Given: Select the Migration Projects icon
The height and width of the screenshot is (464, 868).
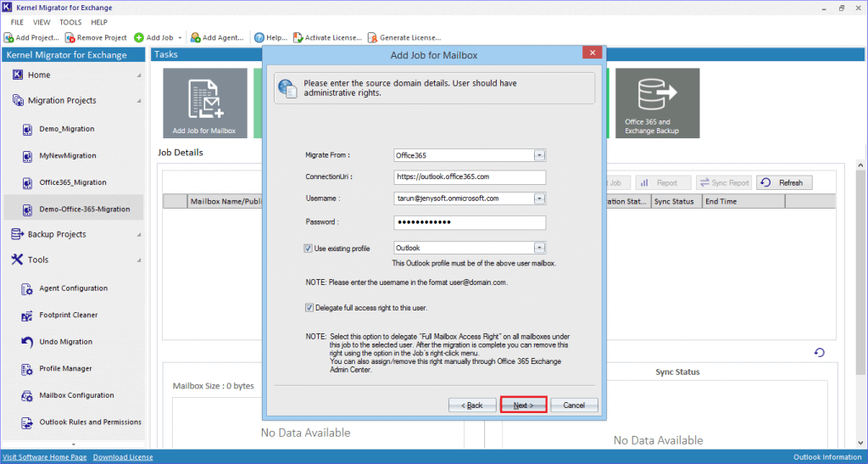Looking at the screenshot, I should [x=18, y=100].
